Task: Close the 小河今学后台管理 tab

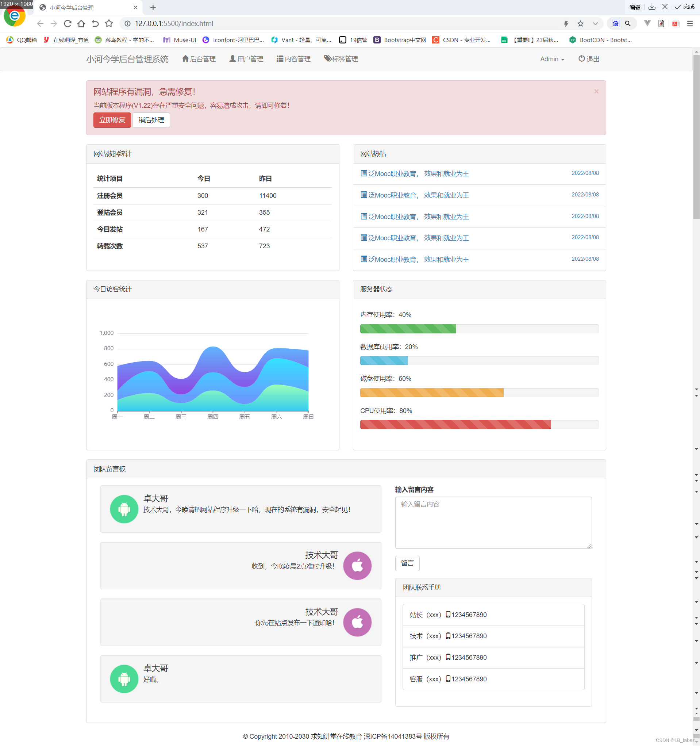Action: [135, 7]
